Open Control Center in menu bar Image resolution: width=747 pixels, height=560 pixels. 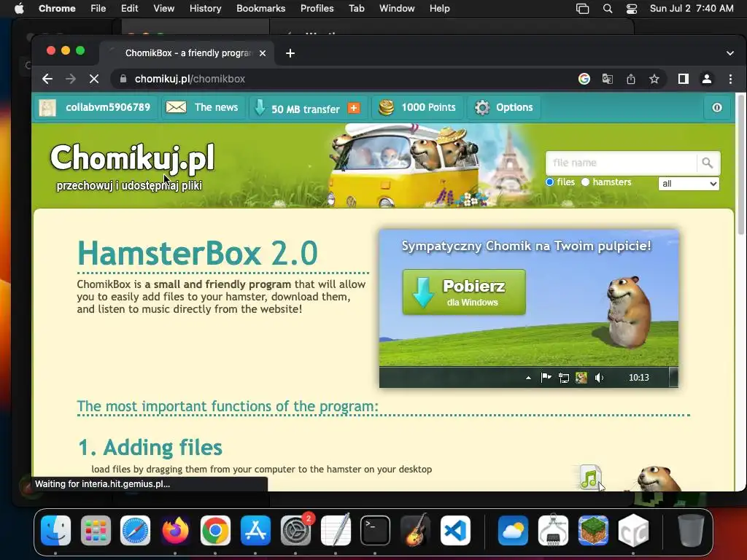click(x=632, y=9)
